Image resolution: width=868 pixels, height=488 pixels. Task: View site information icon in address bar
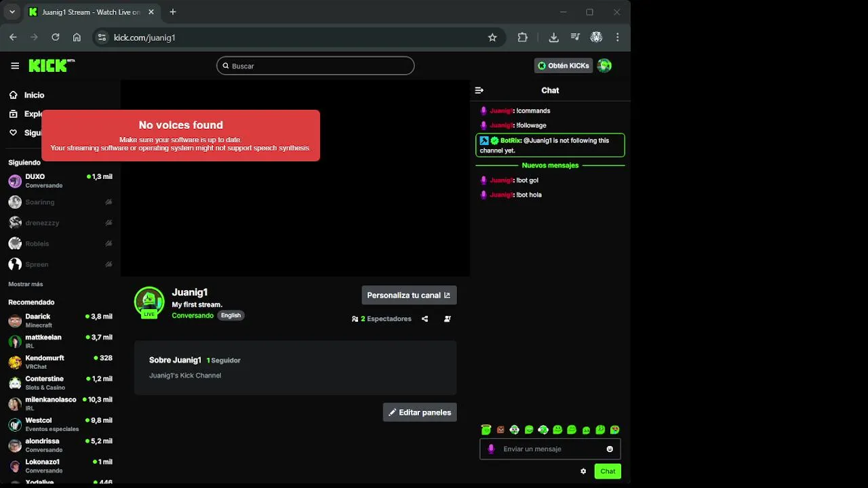coord(102,37)
